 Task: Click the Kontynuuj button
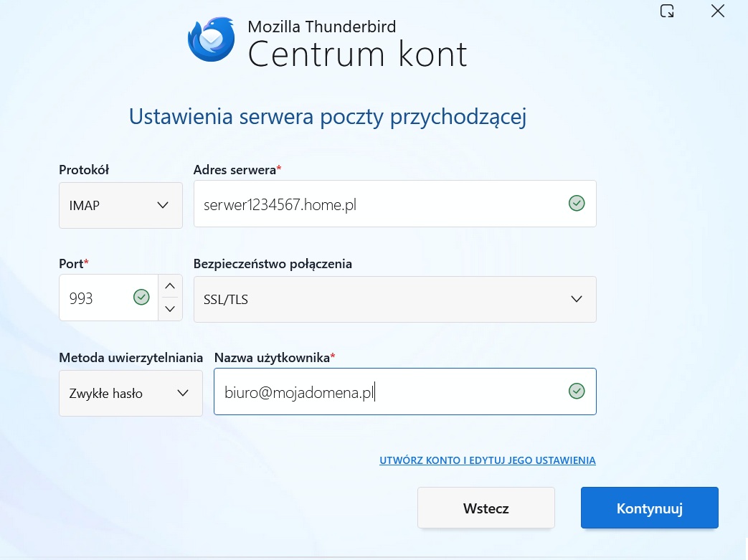tap(649, 508)
